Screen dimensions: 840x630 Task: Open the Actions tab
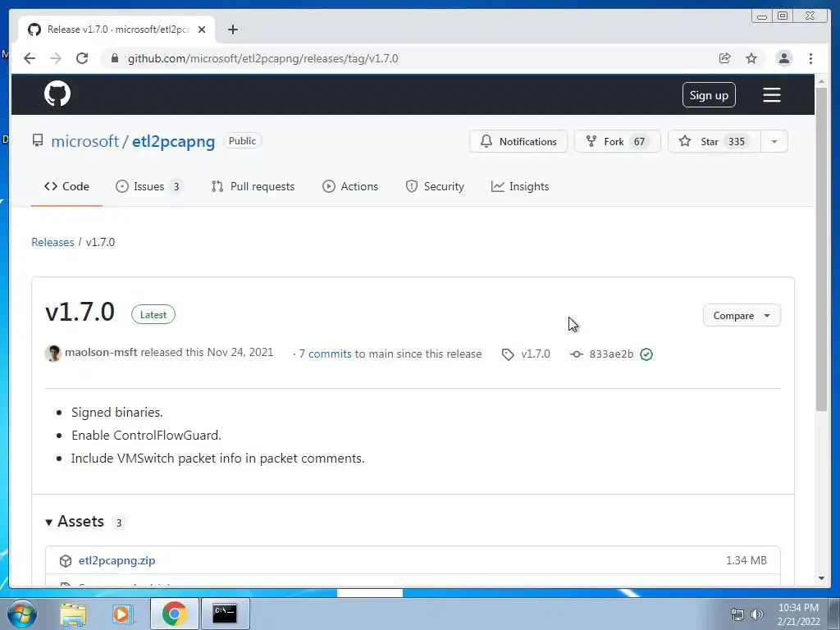349,186
